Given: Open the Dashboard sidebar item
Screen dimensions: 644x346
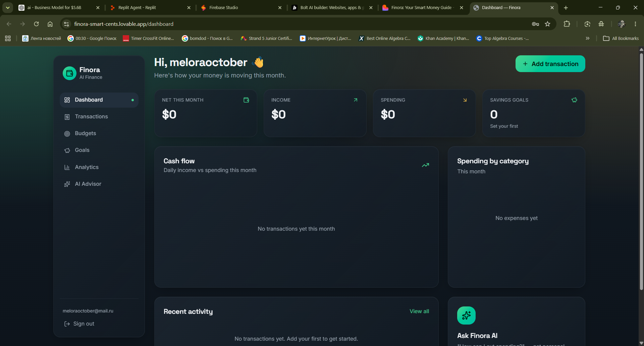Looking at the screenshot, I should click(x=99, y=100).
